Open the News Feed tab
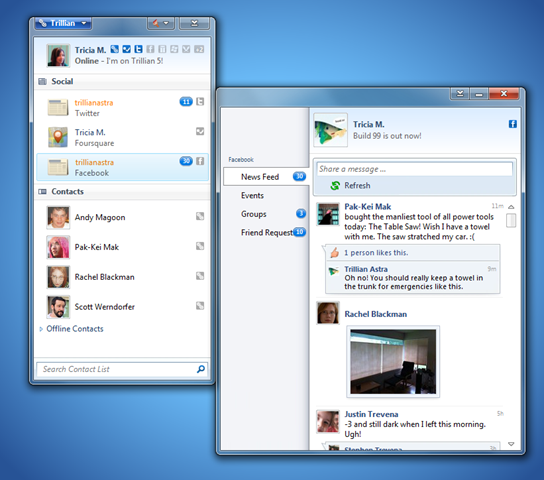The image size is (544, 480). click(266, 177)
